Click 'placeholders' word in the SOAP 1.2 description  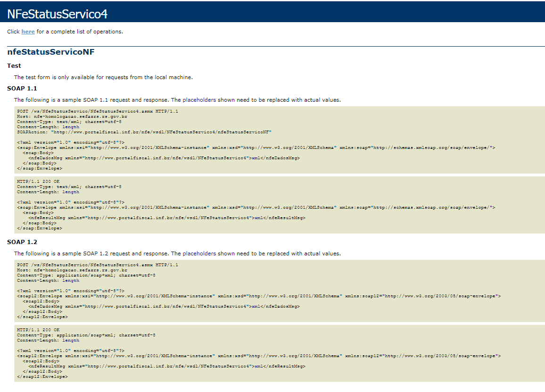click(199, 253)
